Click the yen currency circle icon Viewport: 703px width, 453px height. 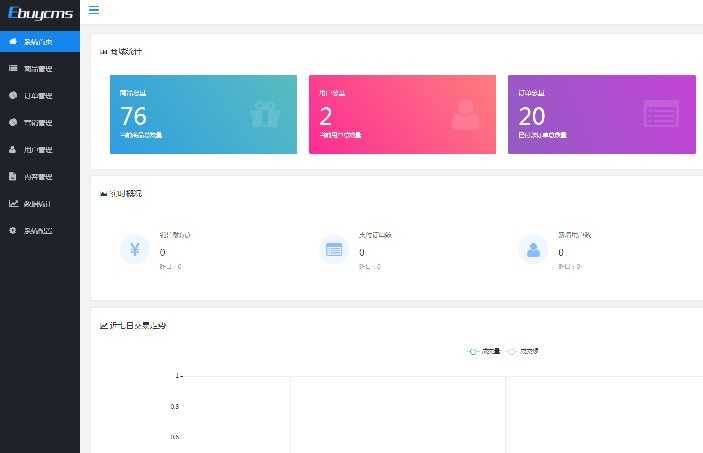coord(135,249)
